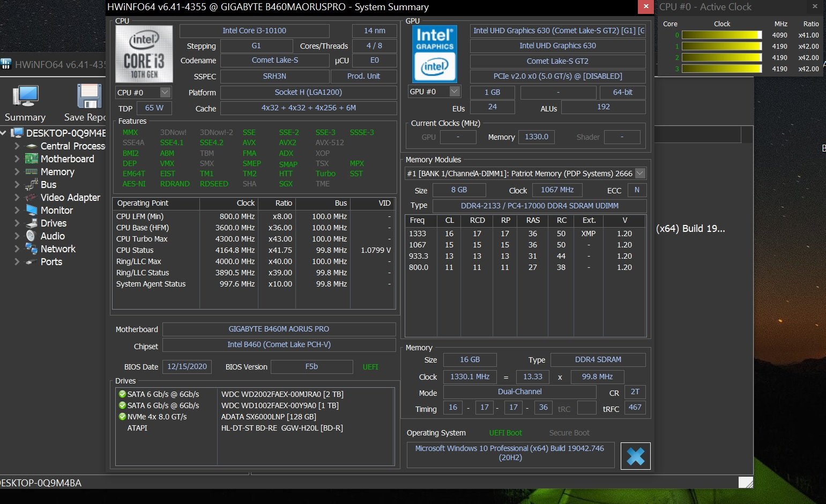Click the Socket H (LGA1200) platform field
The height and width of the screenshot is (504, 826).
[x=308, y=92]
